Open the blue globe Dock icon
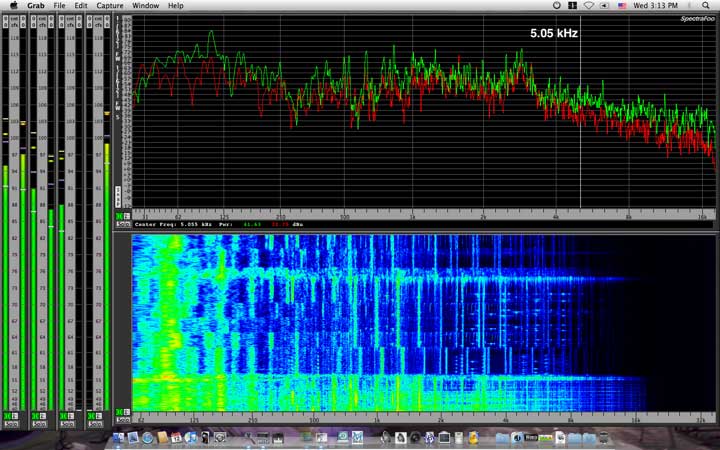 (147, 437)
